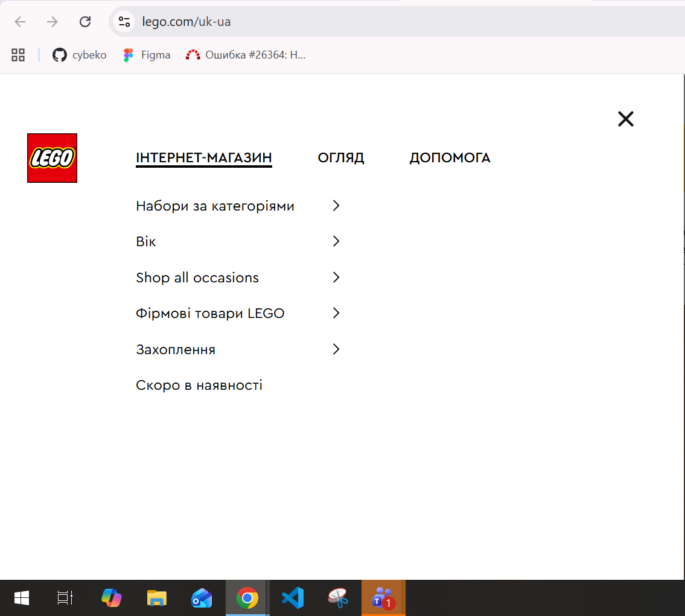
Task: Open the cybeko GitHub bookmark
Action: point(80,55)
